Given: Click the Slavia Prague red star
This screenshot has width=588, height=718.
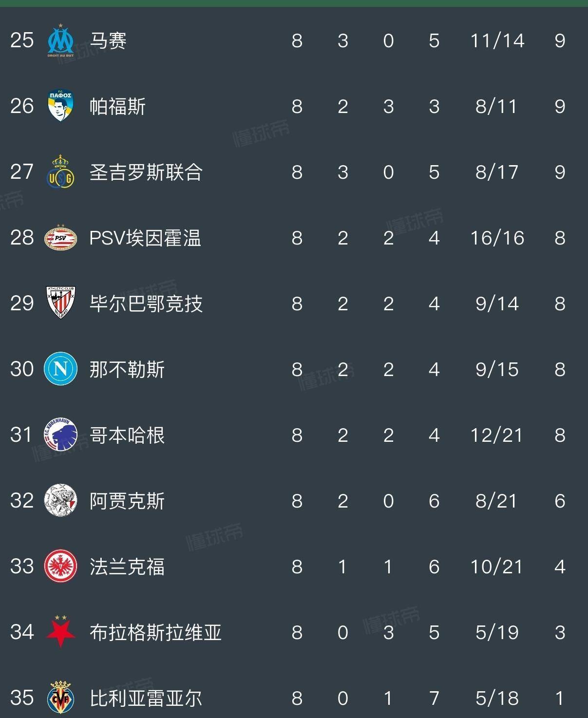Looking at the screenshot, I should [x=60, y=632].
